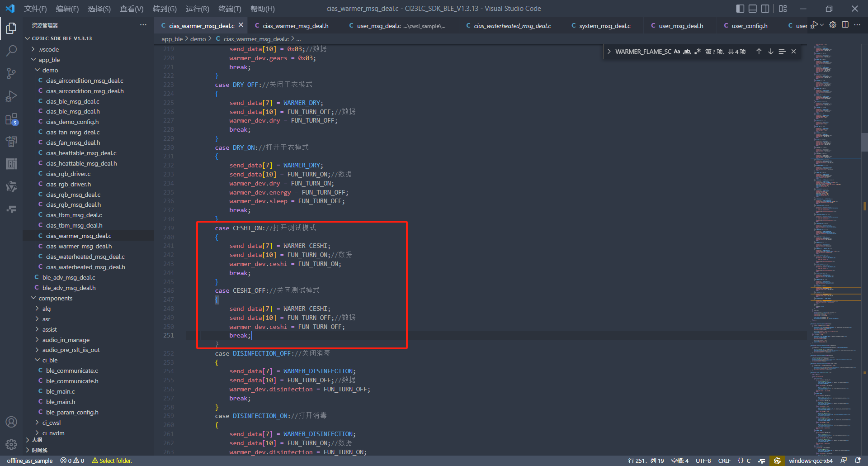Click the CRLF line ending indicator

724,461
